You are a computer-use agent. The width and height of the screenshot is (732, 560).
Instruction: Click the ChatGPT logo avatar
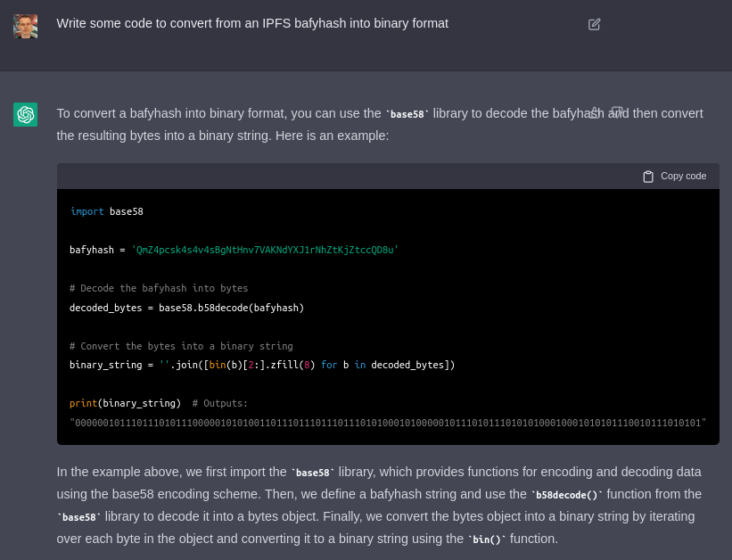click(x=26, y=114)
